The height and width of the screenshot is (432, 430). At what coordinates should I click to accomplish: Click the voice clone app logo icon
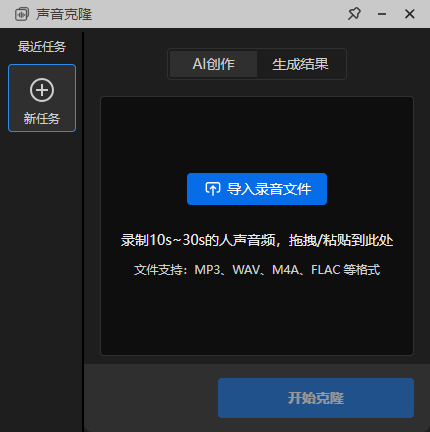tap(22, 14)
